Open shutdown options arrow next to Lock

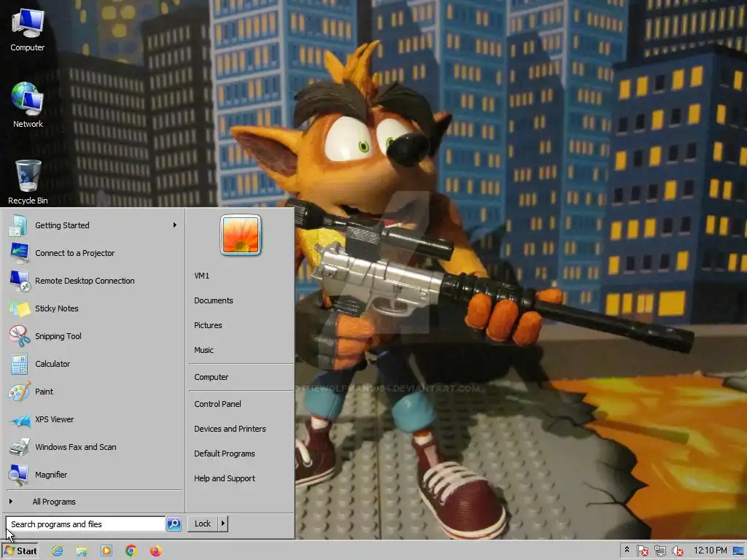[x=222, y=524]
